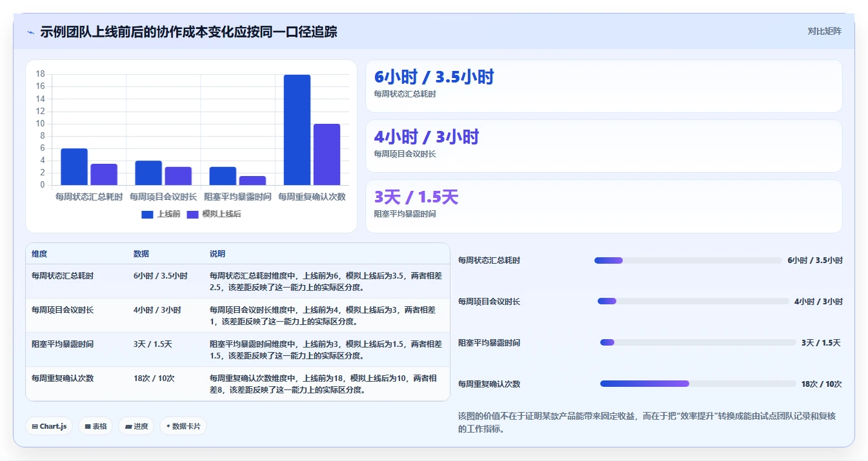Click the footnote paragraph starting 该图的价值
Image resolution: width=868 pixels, height=461 pixels.
(647, 422)
